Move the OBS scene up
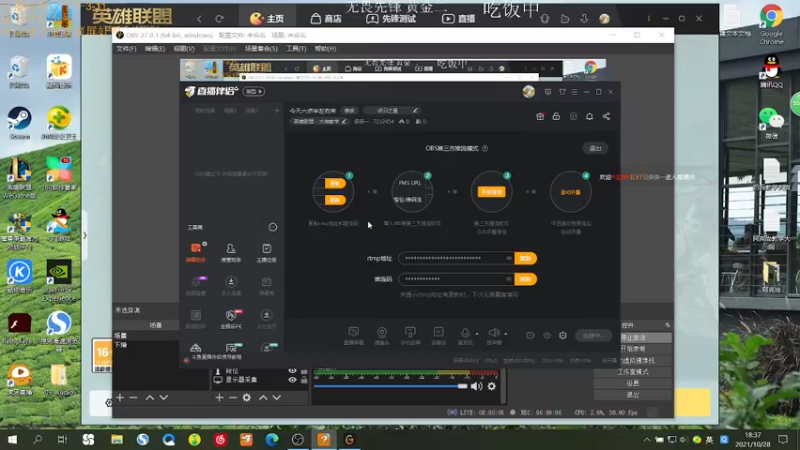 (x=149, y=397)
